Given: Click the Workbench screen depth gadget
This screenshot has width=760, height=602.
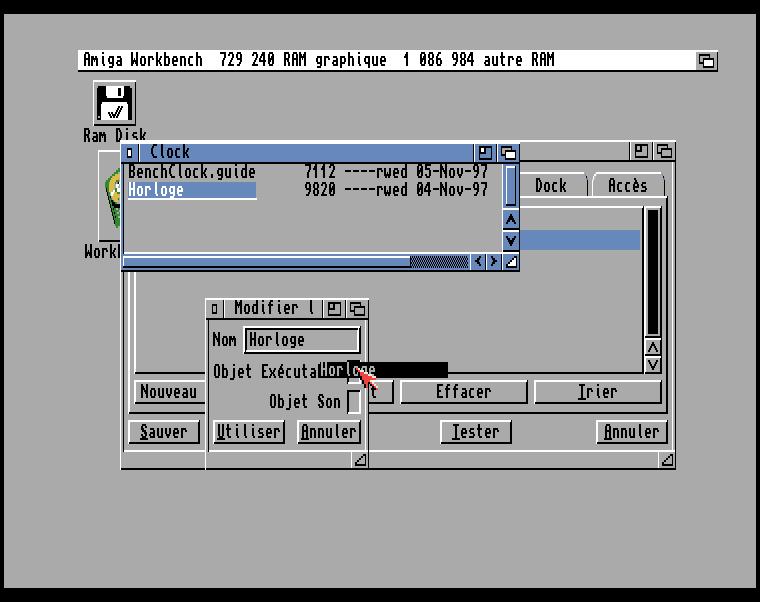Looking at the screenshot, I should tap(706, 61).
